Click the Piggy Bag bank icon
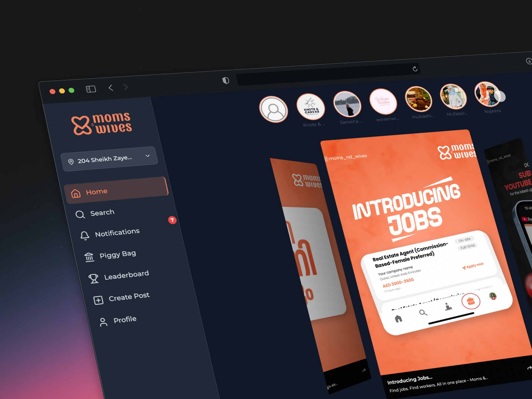 click(89, 257)
